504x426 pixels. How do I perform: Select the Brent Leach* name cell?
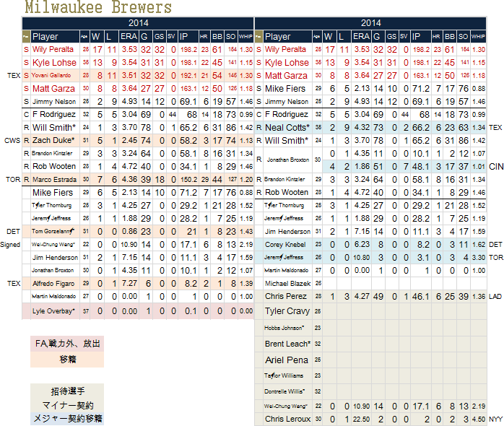point(287,344)
